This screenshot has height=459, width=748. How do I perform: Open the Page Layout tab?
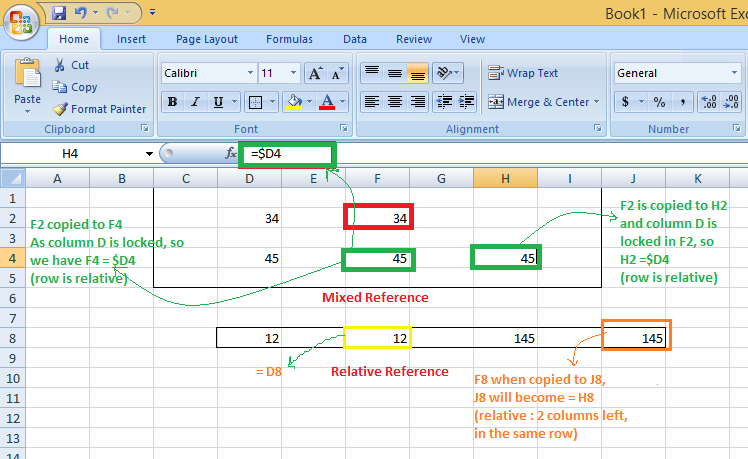(207, 39)
